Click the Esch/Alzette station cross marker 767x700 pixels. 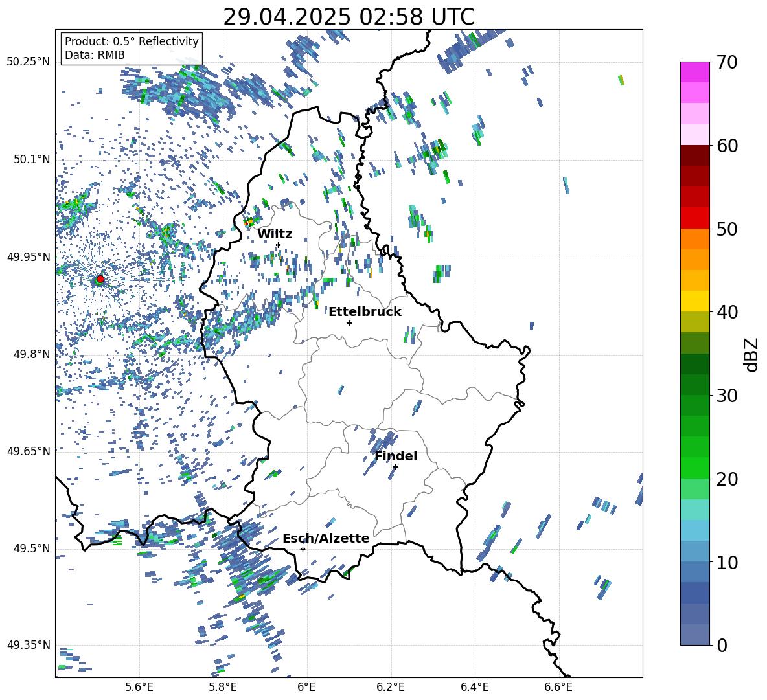point(303,549)
